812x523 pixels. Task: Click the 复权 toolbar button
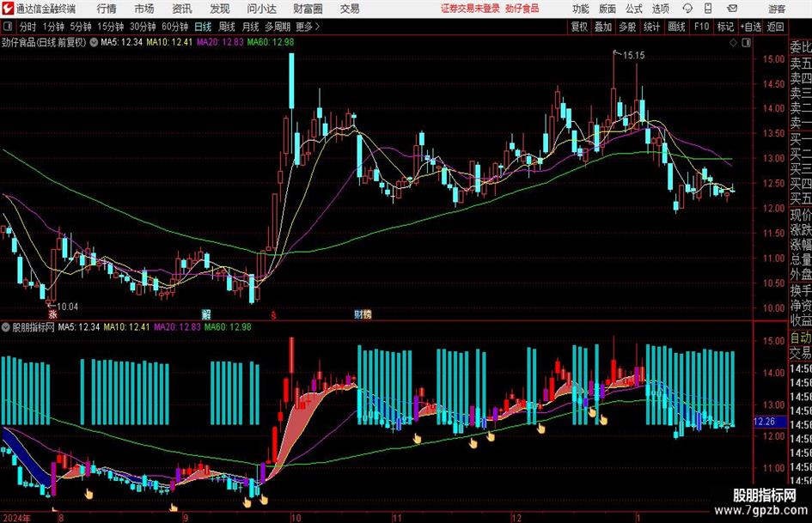[x=579, y=27]
